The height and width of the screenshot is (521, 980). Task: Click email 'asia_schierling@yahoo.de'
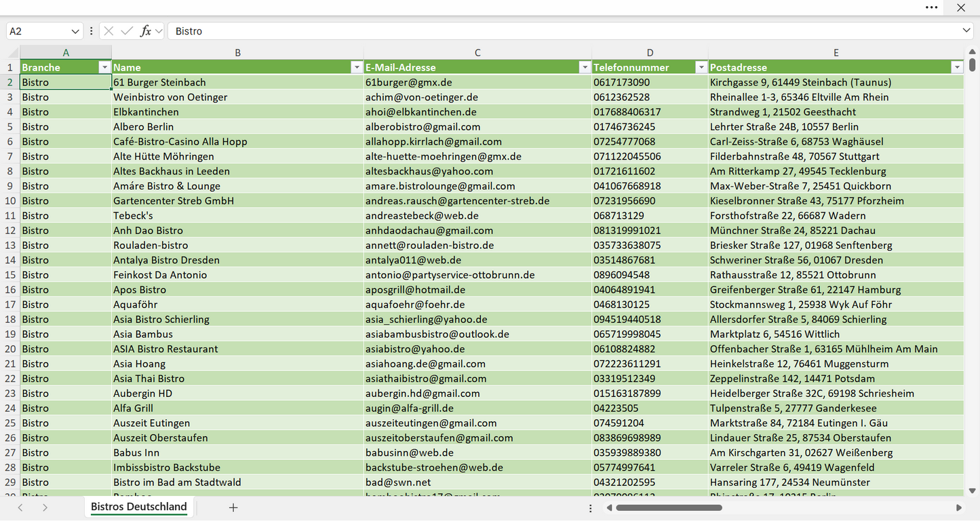[477, 320]
